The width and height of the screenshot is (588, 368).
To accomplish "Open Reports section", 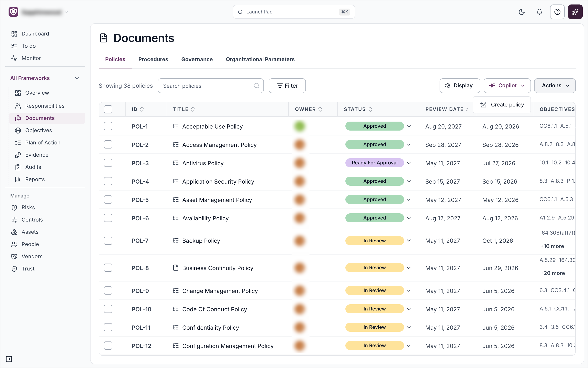I will pos(35,179).
